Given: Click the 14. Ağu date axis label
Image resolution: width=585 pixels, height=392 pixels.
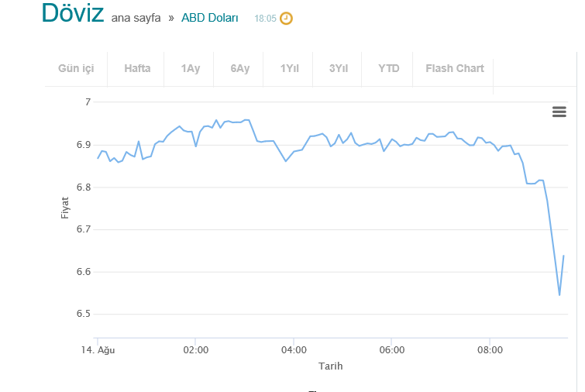Looking at the screenshot, I should 100,350.
